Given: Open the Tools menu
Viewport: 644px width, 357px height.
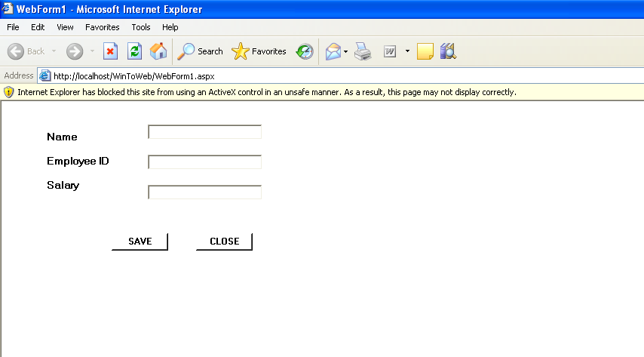Looking at the screenshot, I should pos(141,27).
